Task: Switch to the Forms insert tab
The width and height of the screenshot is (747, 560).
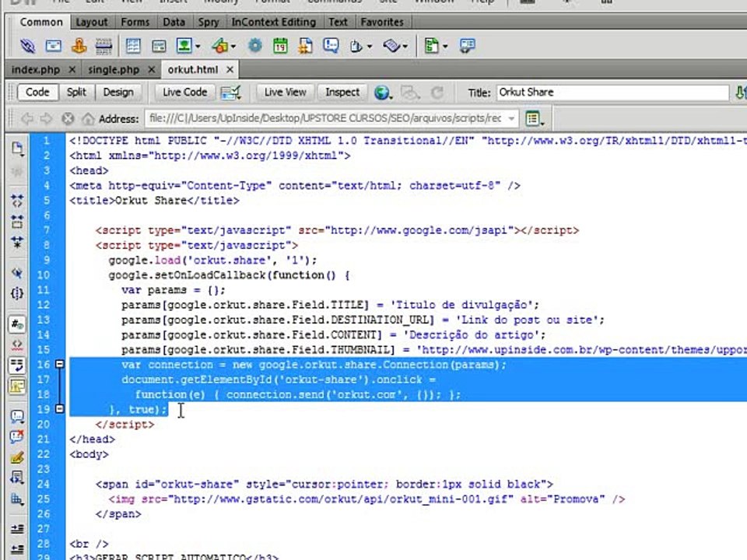Action: (135, 23)
